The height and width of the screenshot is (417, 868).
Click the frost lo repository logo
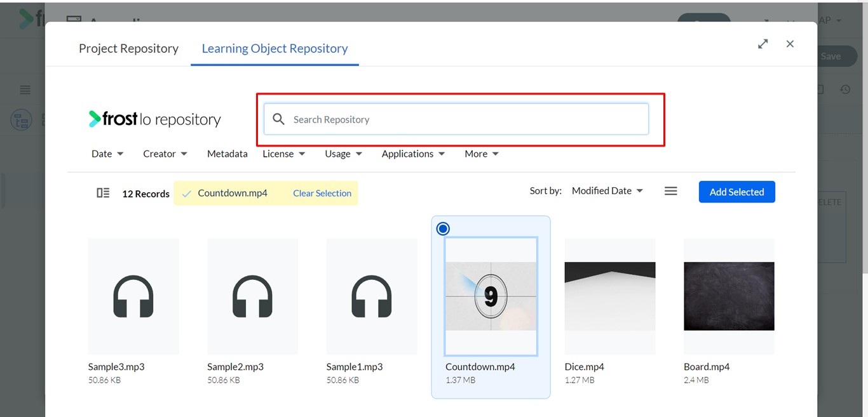(154, 119)
